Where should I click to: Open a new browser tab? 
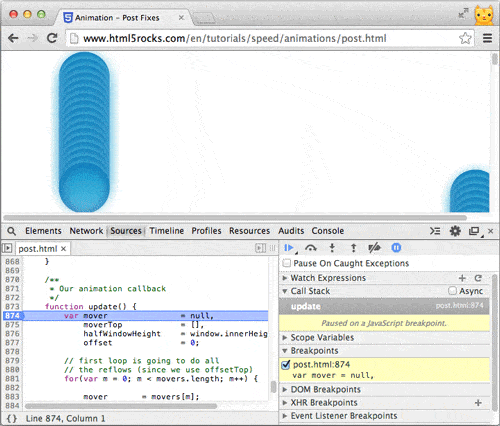pos(204,18)
